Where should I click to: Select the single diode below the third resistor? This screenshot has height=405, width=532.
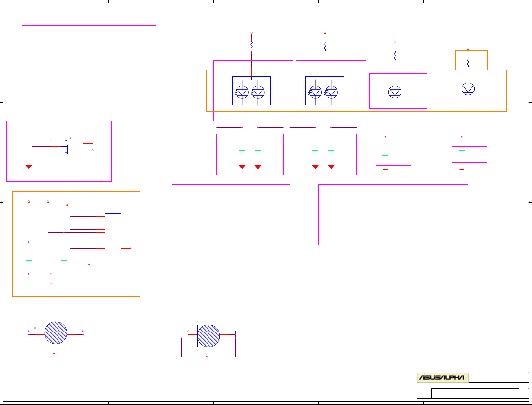tap(395, 92)
